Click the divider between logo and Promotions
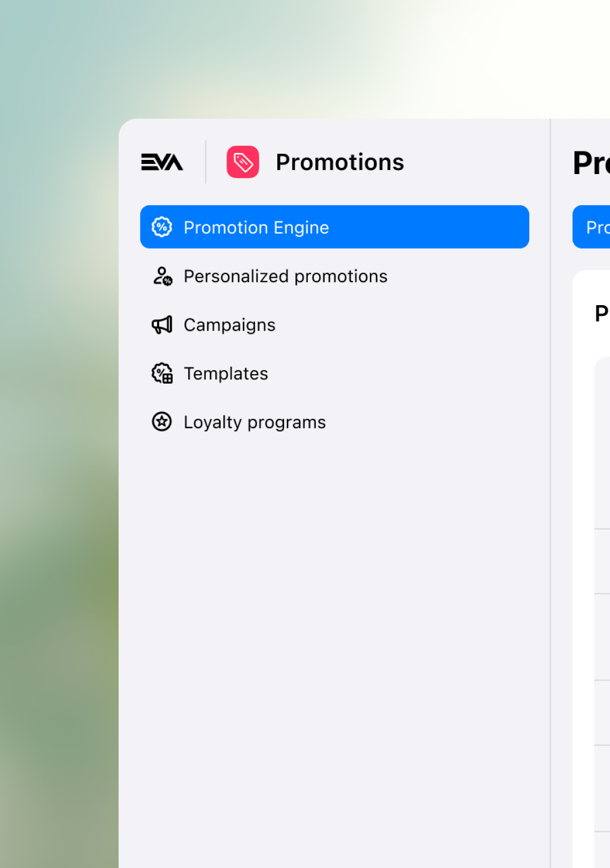Viewport: 610px width, 868px height. [206, 162]
